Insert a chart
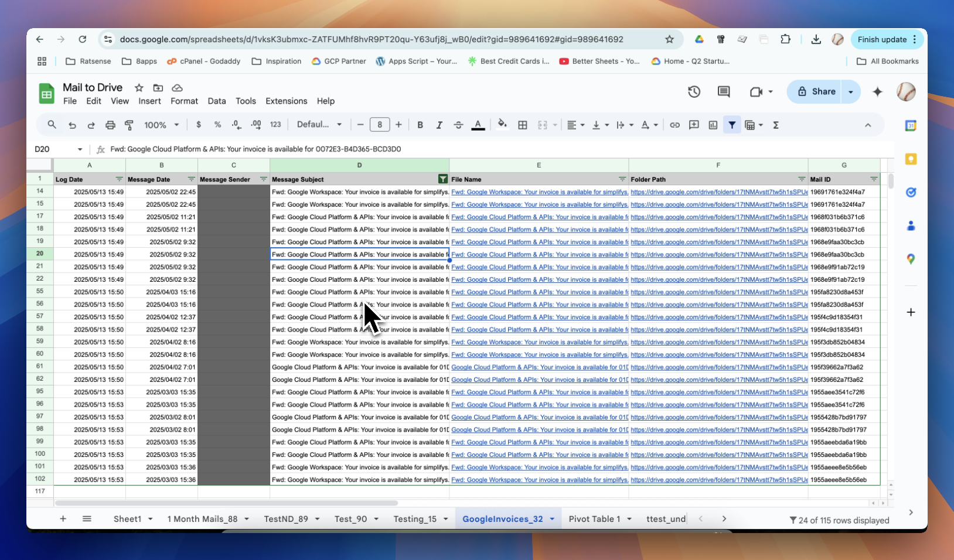954x560 pixels. click(713, 125)
